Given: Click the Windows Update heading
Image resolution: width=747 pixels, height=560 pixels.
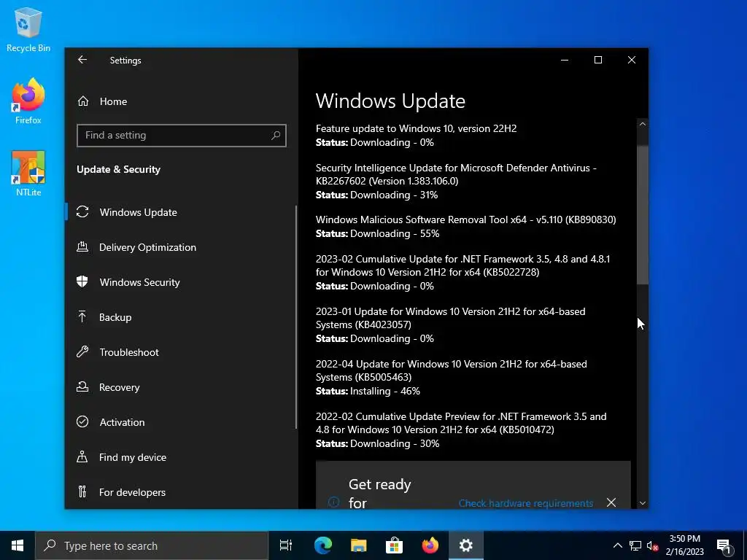Looking at the screenshot, I should [x=390, y=101].
